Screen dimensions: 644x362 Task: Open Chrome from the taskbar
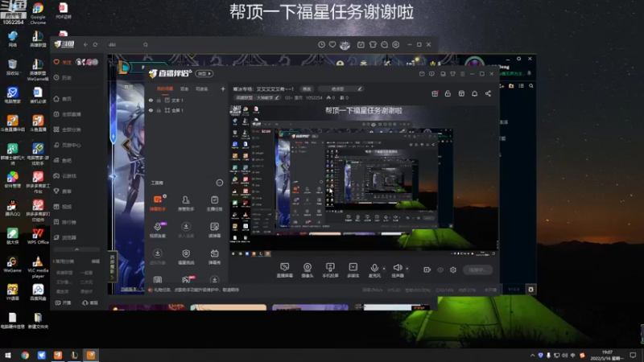(x=25, y=355)
